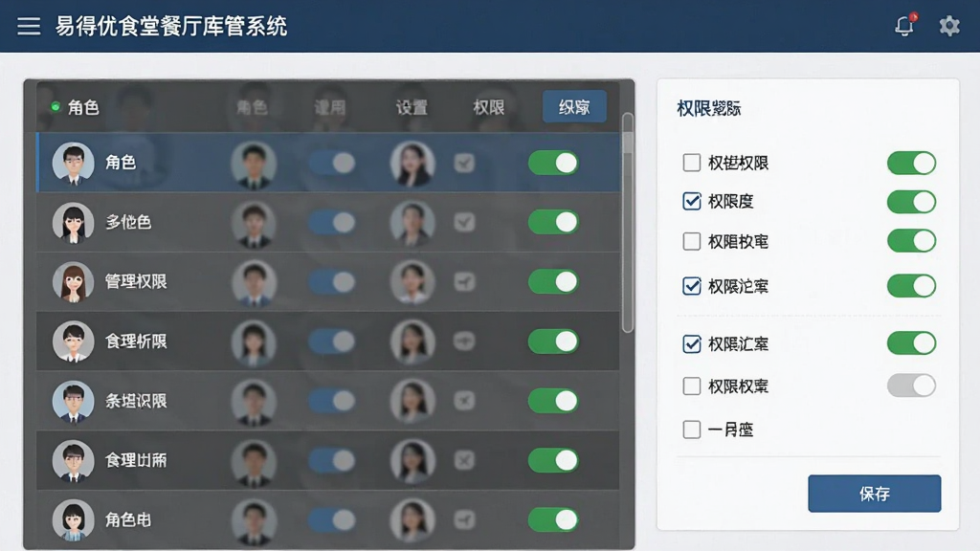This screenshot has width=980, height=551.
Task: Select the 角色 header with green dot
Action: pyautogui.click(x=76, y=107)
